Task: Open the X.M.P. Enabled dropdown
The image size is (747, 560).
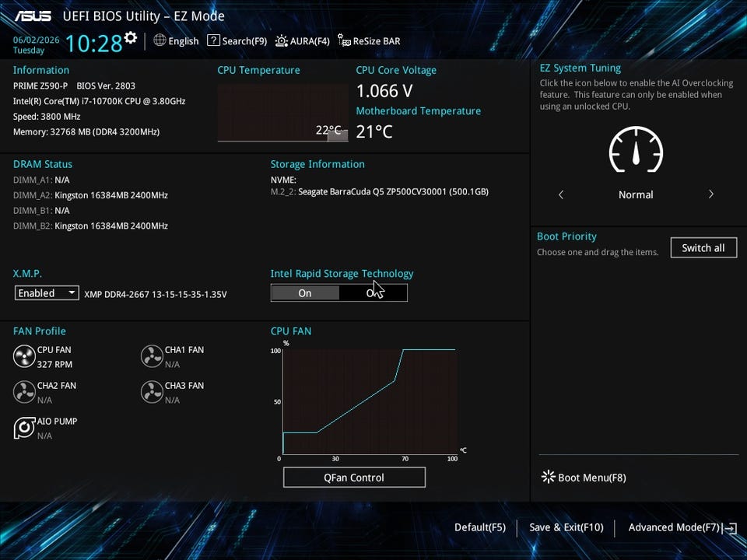Action: (47, 293)
